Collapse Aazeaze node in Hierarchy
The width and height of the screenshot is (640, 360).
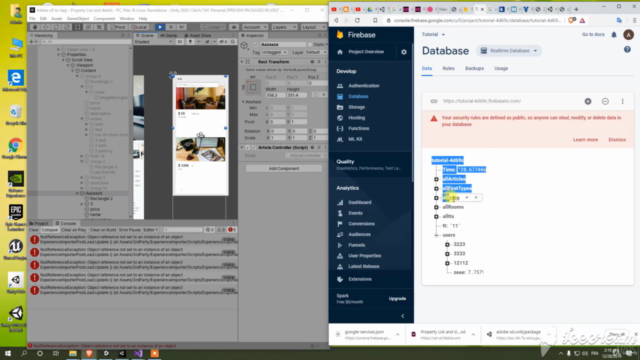pos(78,193)
